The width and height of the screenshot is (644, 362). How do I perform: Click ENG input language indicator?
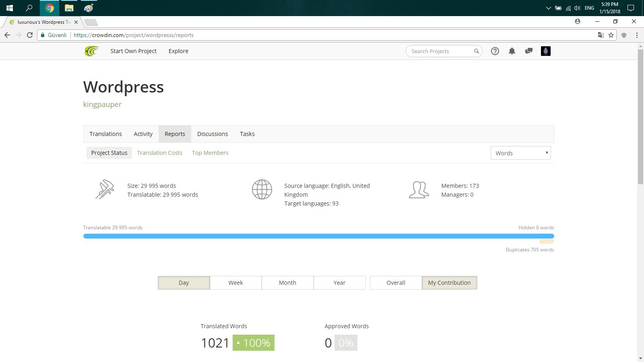pos(589,8)
